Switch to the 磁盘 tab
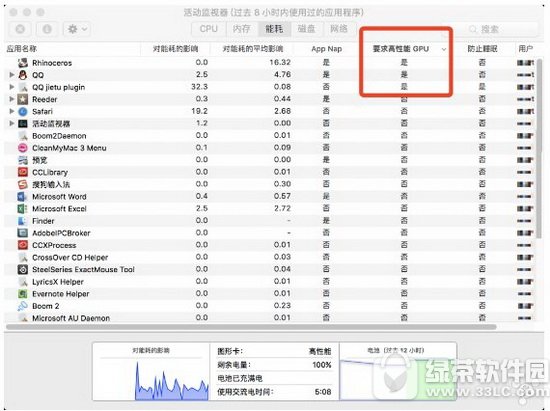The height and width of the screenshot is (411, 550). point(307,29)
